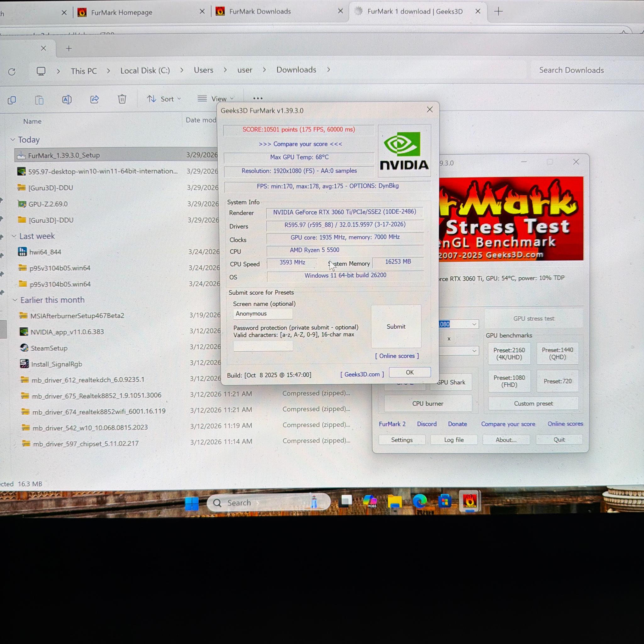
Task: Start the GPU stress test
Action: [534, 319]
